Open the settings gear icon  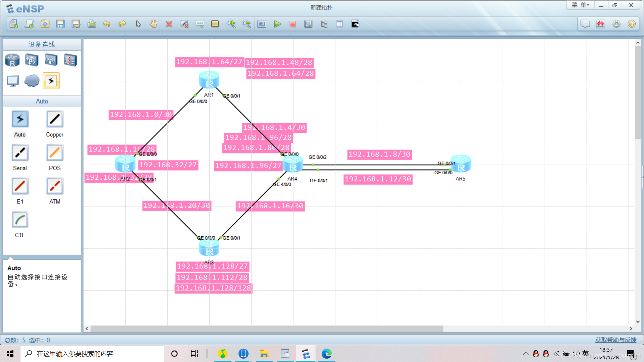(x=616, y=24)
